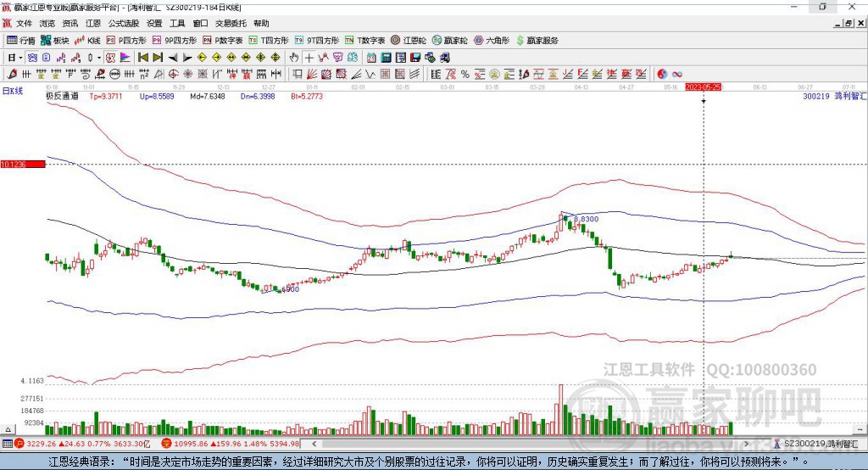
Task: Select the Gann fan lines tool
Action: (311, 75)
